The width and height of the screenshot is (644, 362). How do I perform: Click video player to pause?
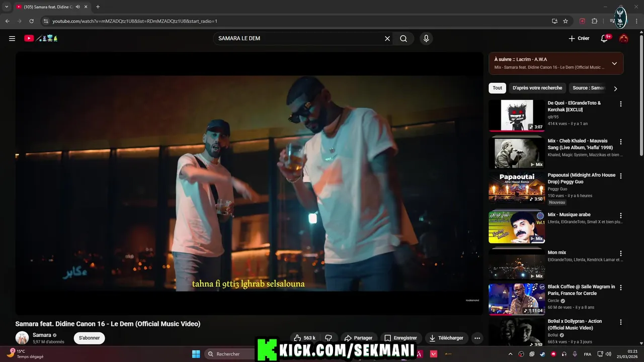click(x=249, y=184)
